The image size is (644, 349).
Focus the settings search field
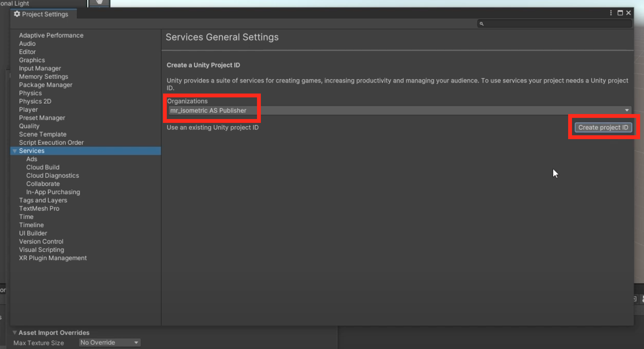click(555, 24)
